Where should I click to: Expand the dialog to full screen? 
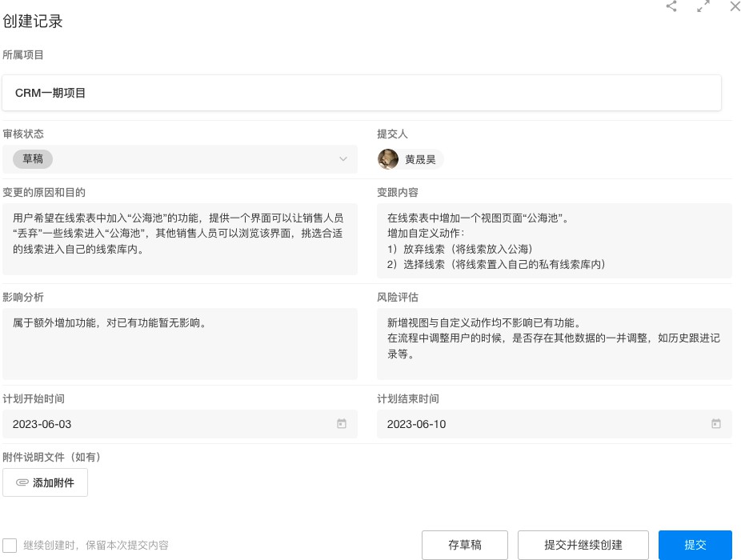point(703,6)
